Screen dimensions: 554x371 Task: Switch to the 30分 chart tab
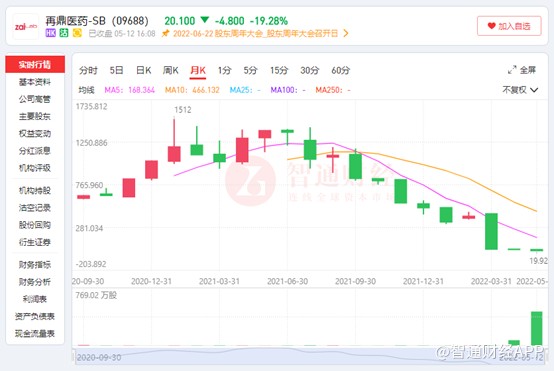click(x=310, y=70)
